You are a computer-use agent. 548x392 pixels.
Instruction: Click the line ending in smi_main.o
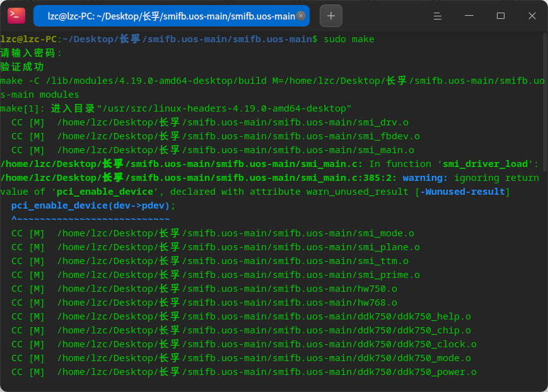(213, 150)
